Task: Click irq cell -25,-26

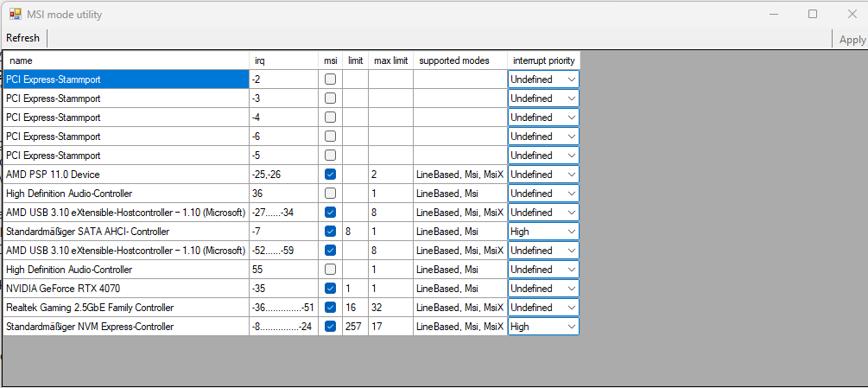Action: point(283,175)
